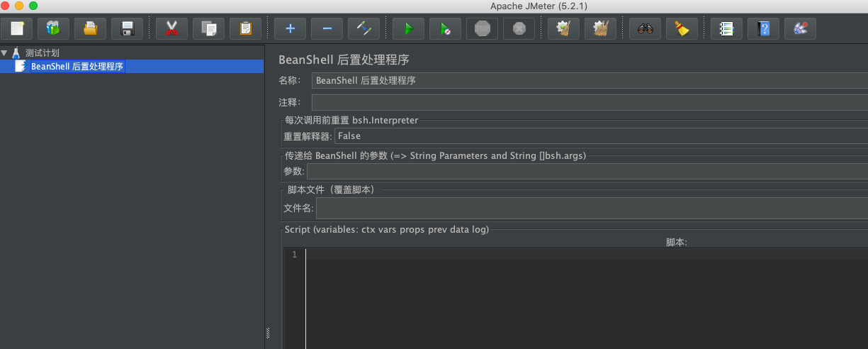Screen dimensions: 868x349
Task: Stop the running test
Action: point(483,28)
